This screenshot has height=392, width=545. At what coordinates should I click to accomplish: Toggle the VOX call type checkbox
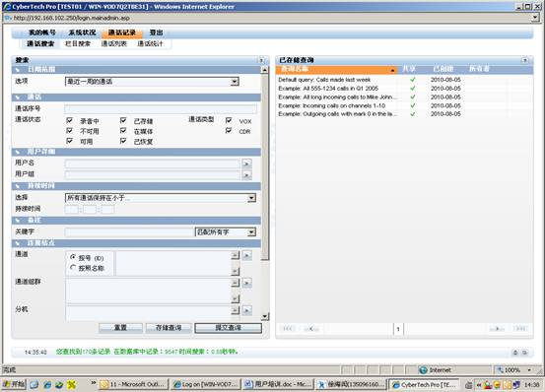(229, 120)
